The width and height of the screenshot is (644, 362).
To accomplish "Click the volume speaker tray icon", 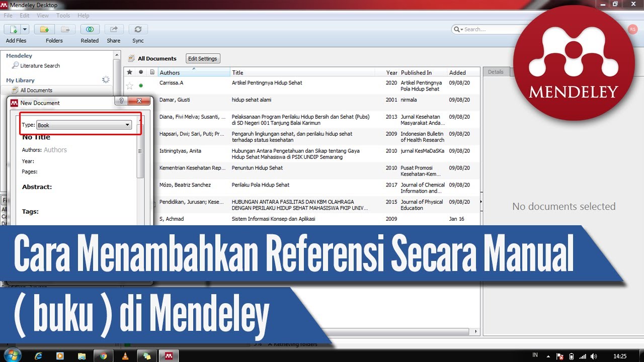I will click(594, 356).
